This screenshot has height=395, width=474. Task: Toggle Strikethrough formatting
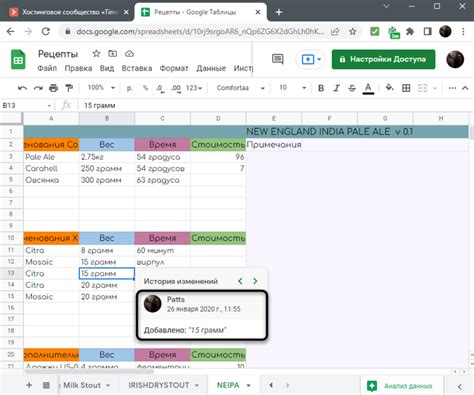click(x=352, y=88)
